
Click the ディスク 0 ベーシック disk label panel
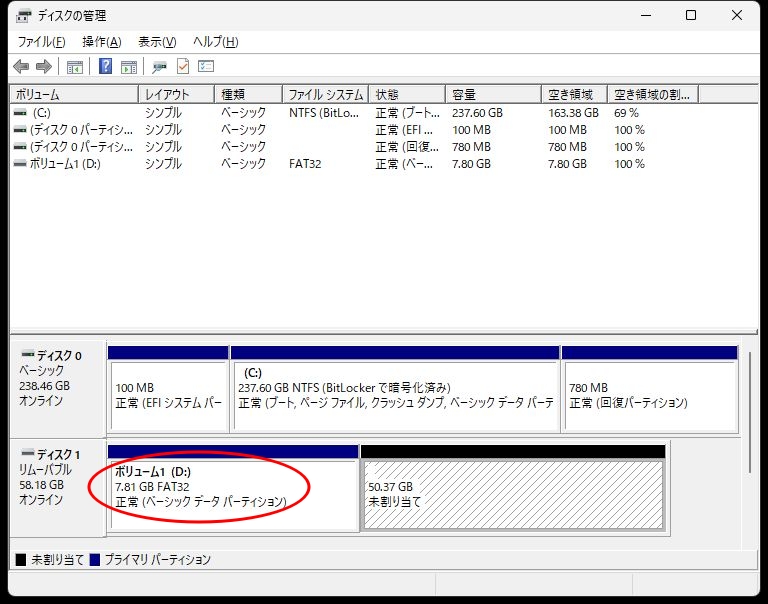(57, 387)
